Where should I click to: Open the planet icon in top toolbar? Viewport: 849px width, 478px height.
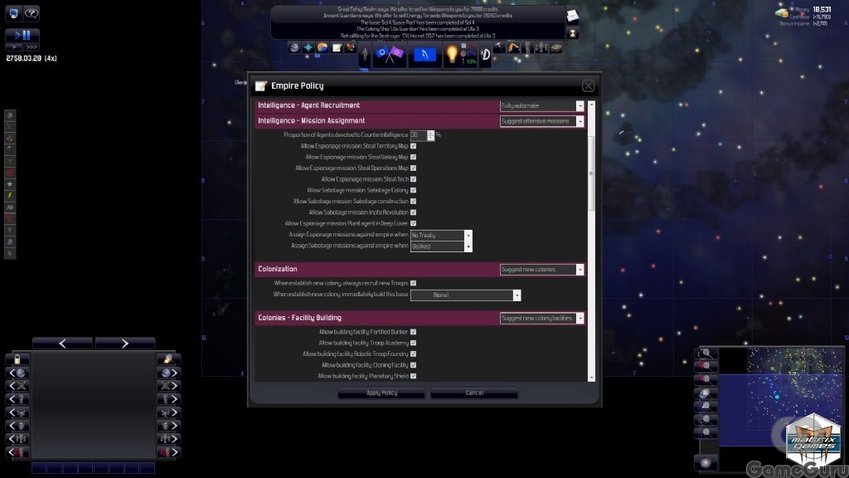(x=294, y=48)
